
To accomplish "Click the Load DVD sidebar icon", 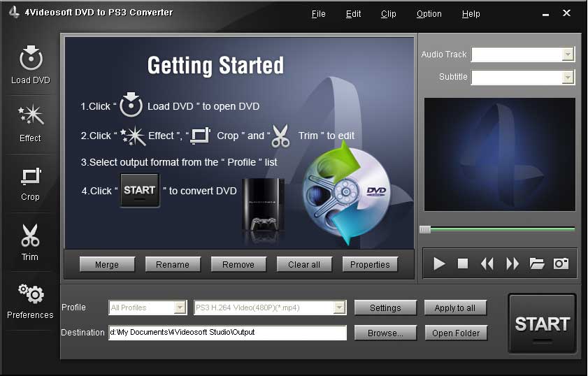I will 31,59.
